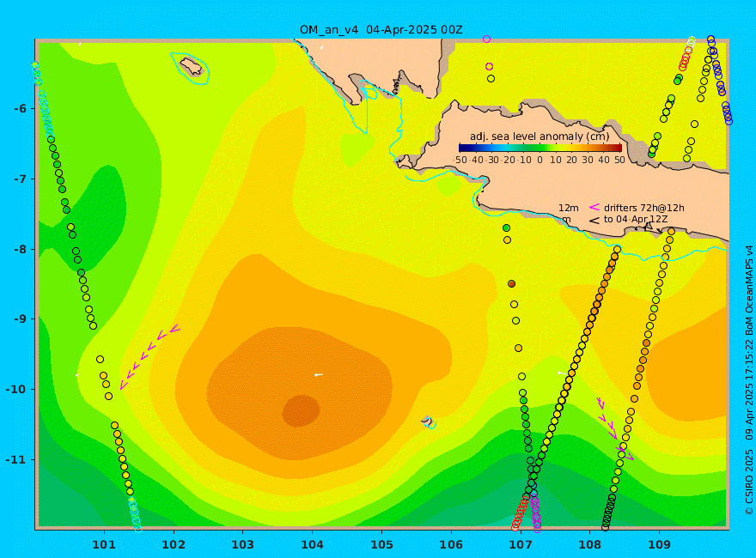Click the small island outlined near 105.7°E
The image size is (756, 558).
[x=429, y=422]
